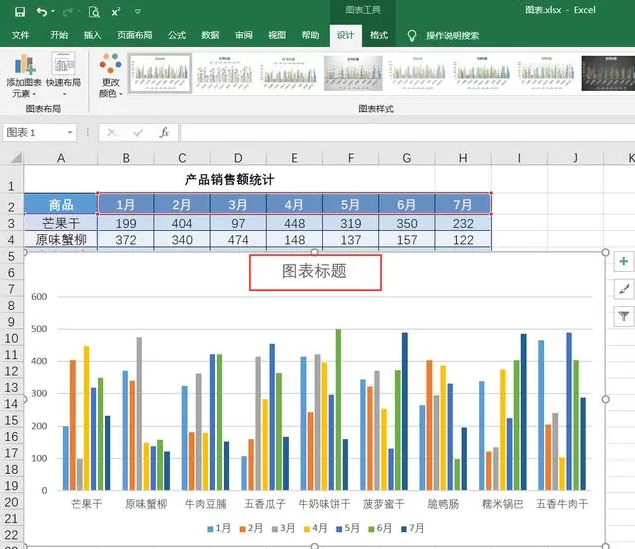Select the third chart style thumbnail
This screenshot has width=635, height=549.
289,73
